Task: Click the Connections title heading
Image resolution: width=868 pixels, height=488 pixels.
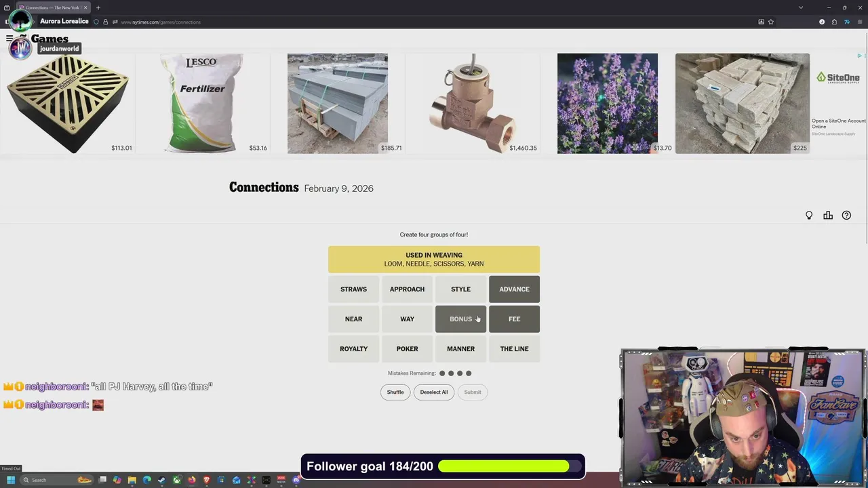Action: click(264, 188)
